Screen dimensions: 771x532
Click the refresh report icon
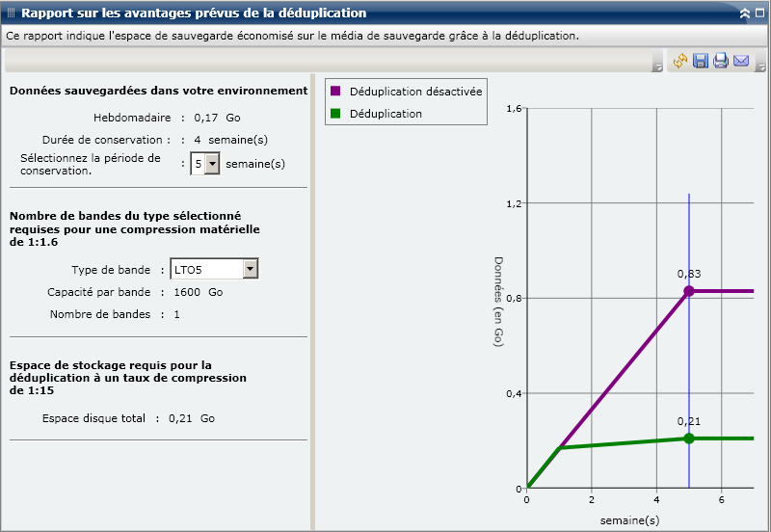[680, 62]
